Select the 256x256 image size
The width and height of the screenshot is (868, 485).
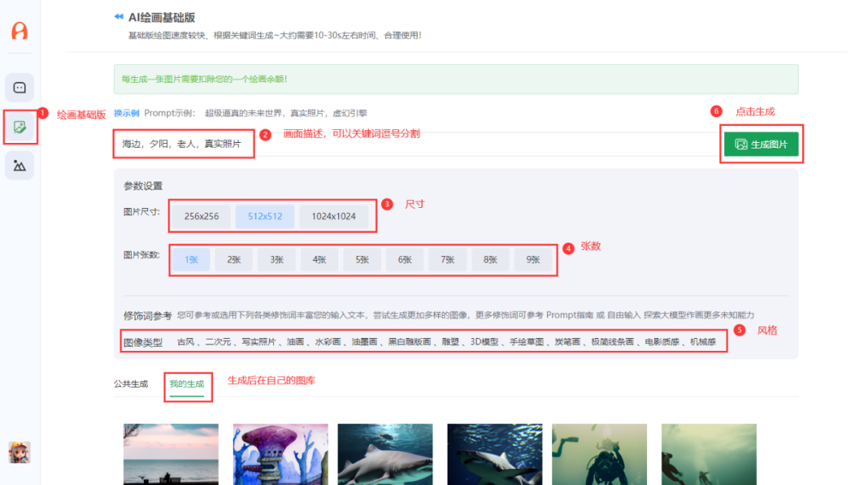click(x=201, y=216)
